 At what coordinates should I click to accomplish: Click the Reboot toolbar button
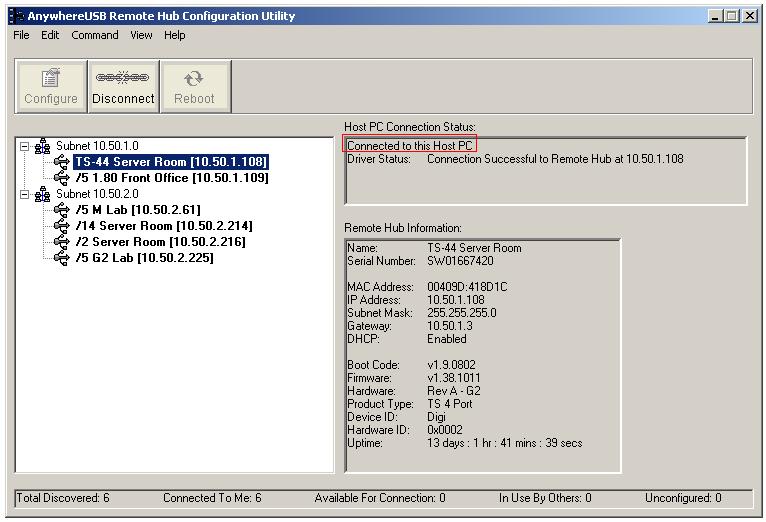[194, 86]
